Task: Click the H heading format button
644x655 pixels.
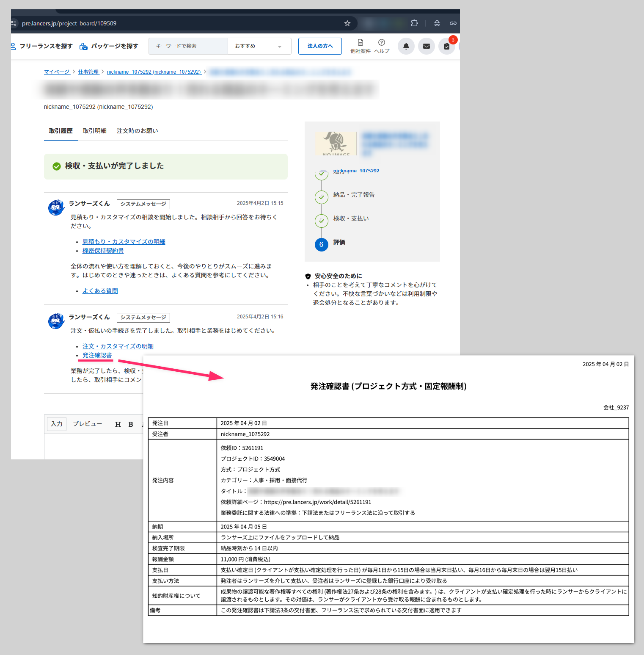Action: point(118,424)
